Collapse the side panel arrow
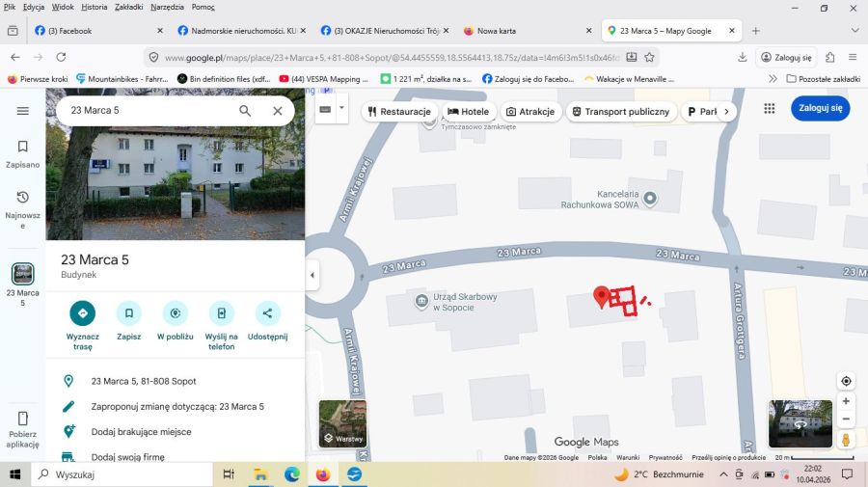This screenshot has height=487, width=868. coord(312,275)
